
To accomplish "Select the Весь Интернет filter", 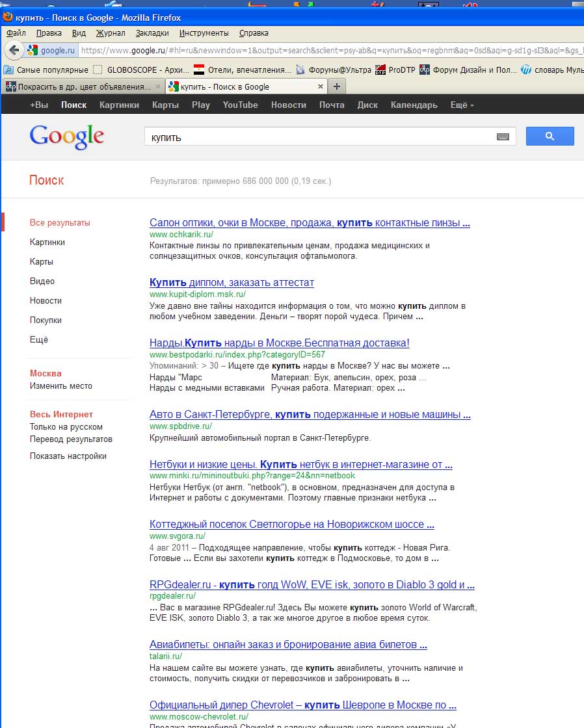I will tap(61, 414).
